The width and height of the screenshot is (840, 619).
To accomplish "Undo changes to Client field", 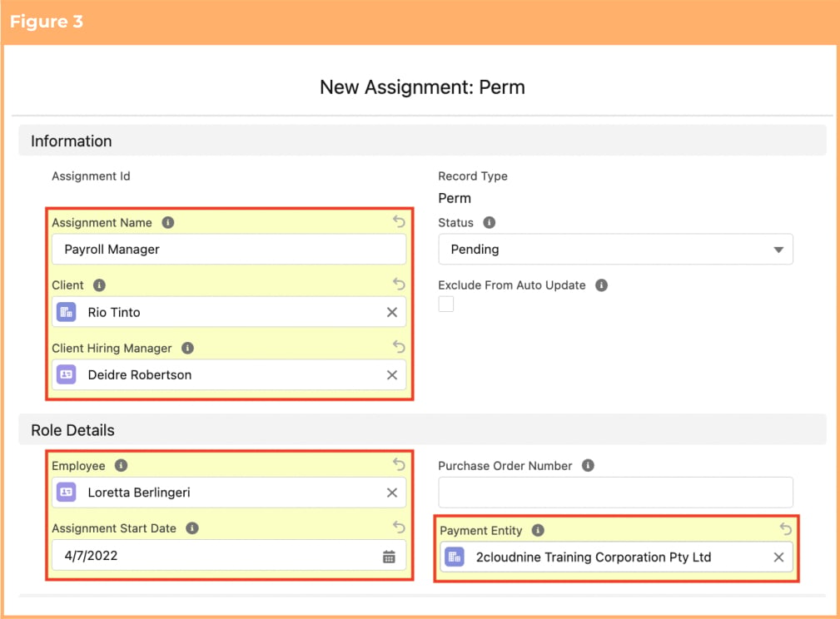I will tap(399, 284).
